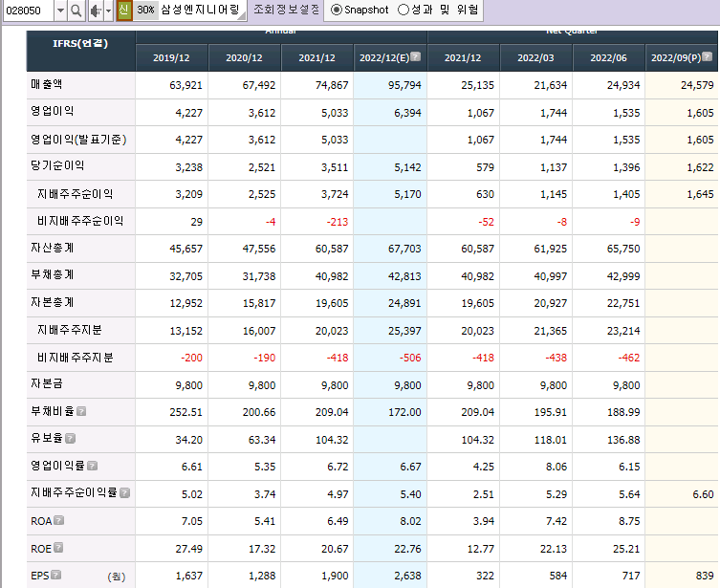
Task: Open help icon beside 2022/09(P) column
Action: [x=708, y=57]
